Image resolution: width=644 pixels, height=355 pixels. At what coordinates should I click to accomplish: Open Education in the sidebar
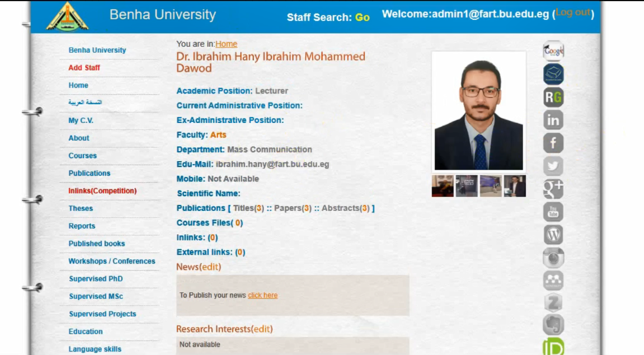click(86, 332)
